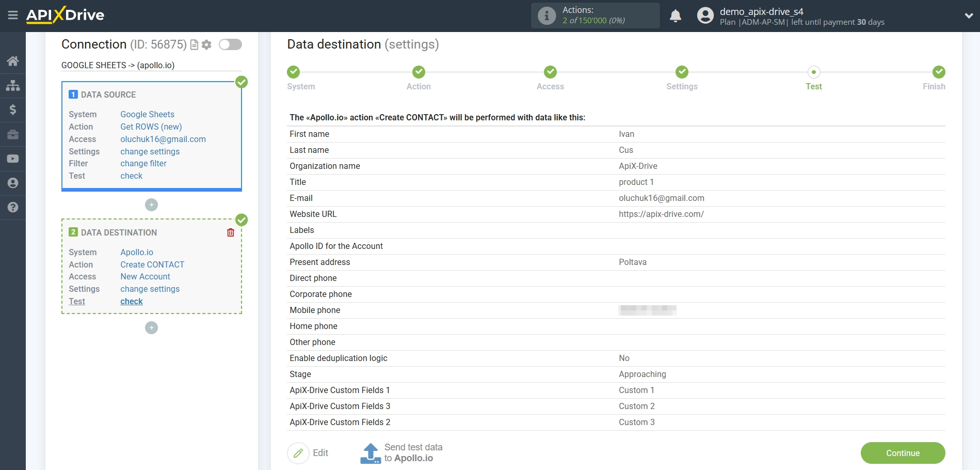
Task: Open the Help question mark icon
Action: point(13,207)
